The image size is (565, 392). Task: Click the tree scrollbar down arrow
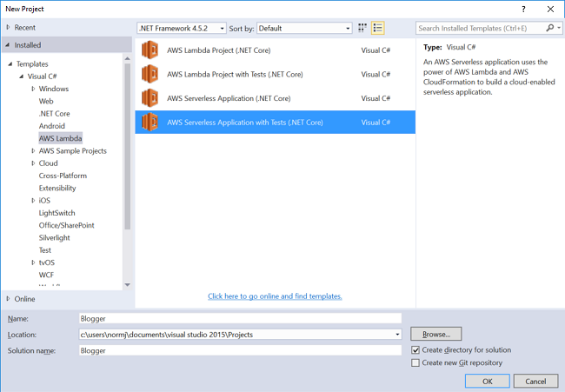pos(127,284)
